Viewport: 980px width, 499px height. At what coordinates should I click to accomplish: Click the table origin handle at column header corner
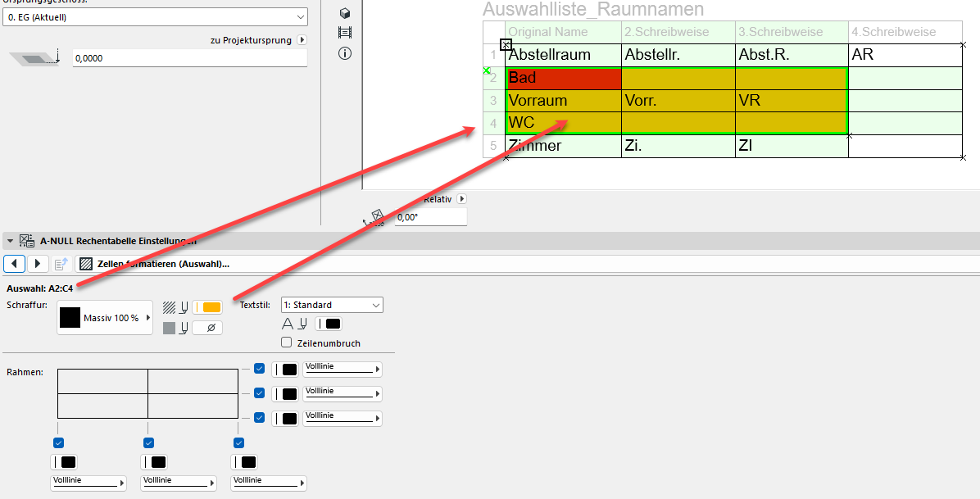[506, 44]
